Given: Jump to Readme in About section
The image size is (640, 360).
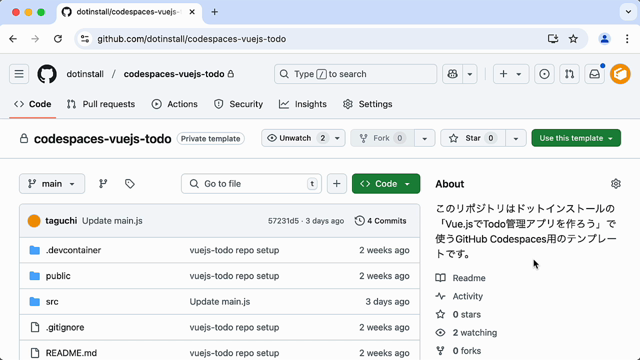Looking at the screenshot, I should click(461, 278).
